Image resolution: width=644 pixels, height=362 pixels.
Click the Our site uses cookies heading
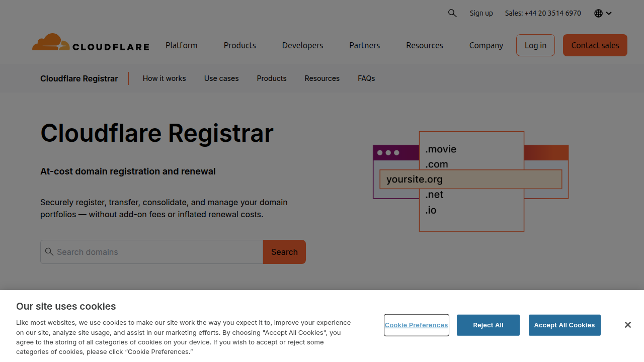point(66,306)
